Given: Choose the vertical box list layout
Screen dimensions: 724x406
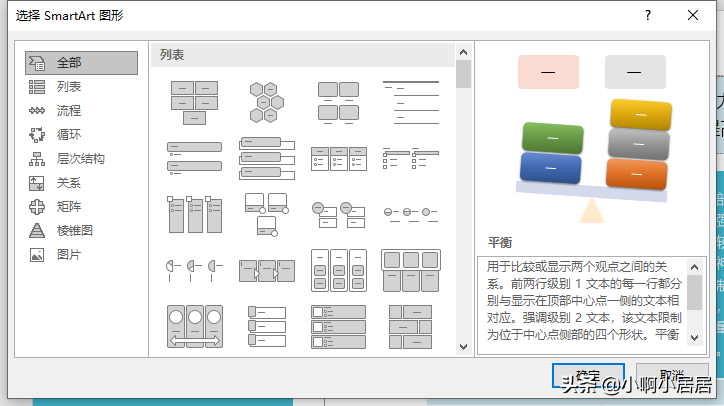Looking at the screenshot, I should (x=266, y=159).
